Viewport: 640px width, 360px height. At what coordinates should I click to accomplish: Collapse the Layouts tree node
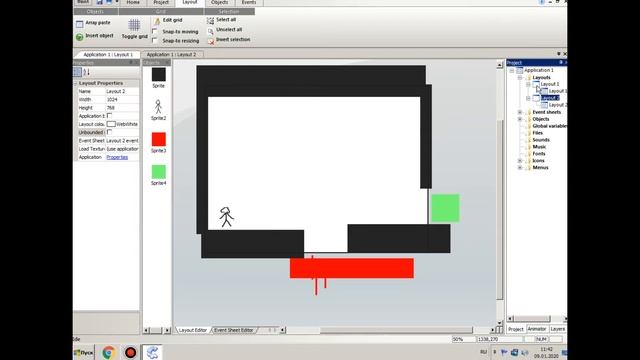tap(520, 78)
